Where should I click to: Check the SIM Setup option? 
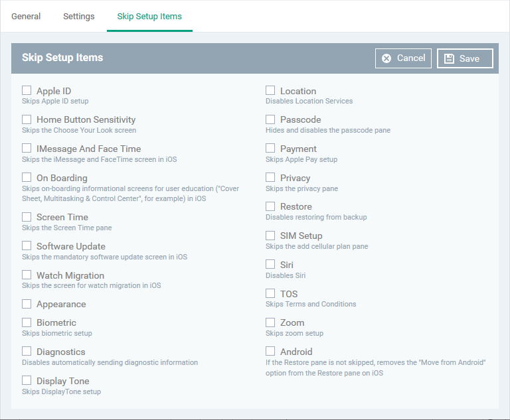point(270,236)
